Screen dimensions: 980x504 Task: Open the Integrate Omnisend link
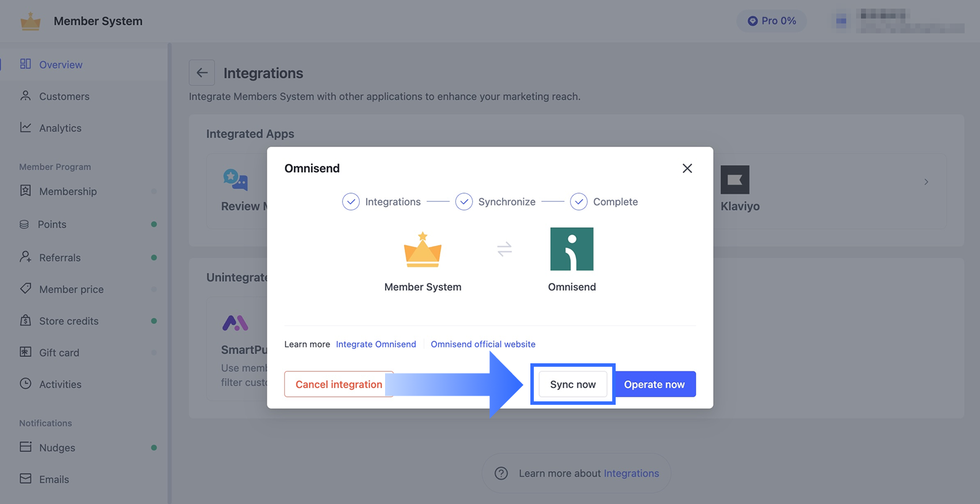pyautogui.click(x=376, y=344)
